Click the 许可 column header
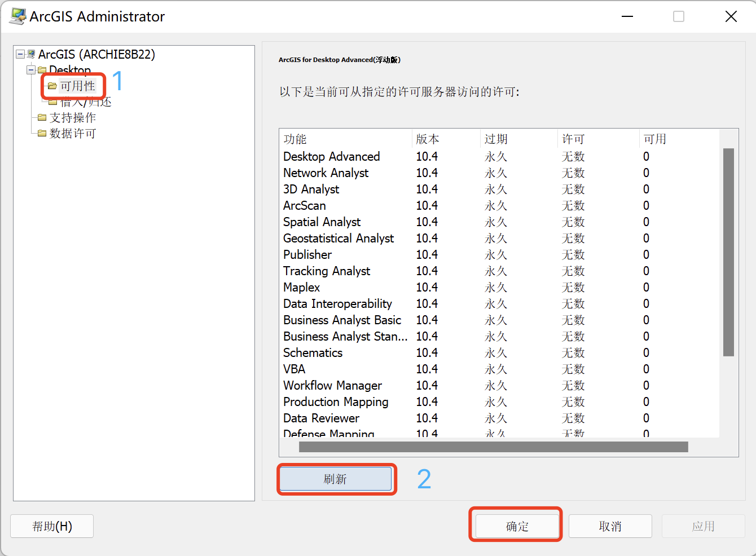 [x=599, y=139]
